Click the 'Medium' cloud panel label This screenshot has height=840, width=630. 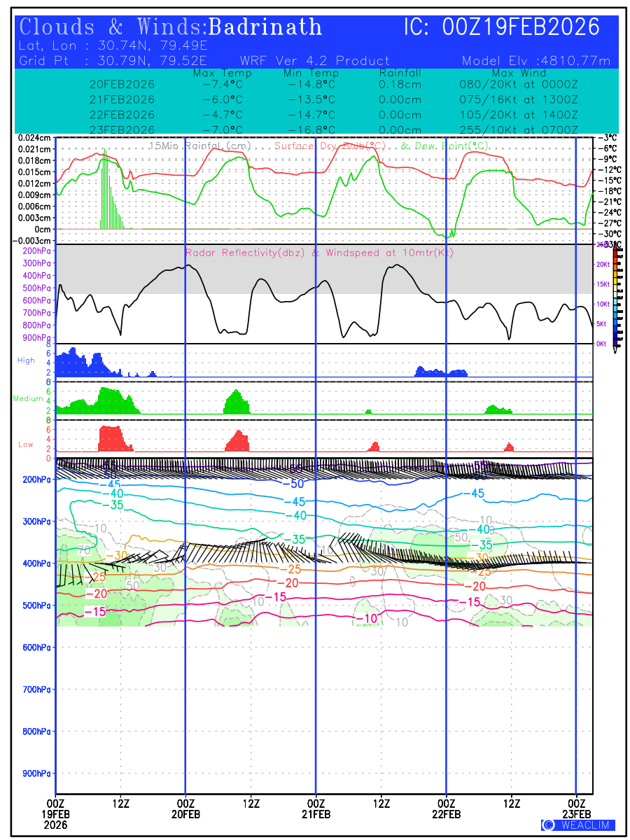(26, 398)
